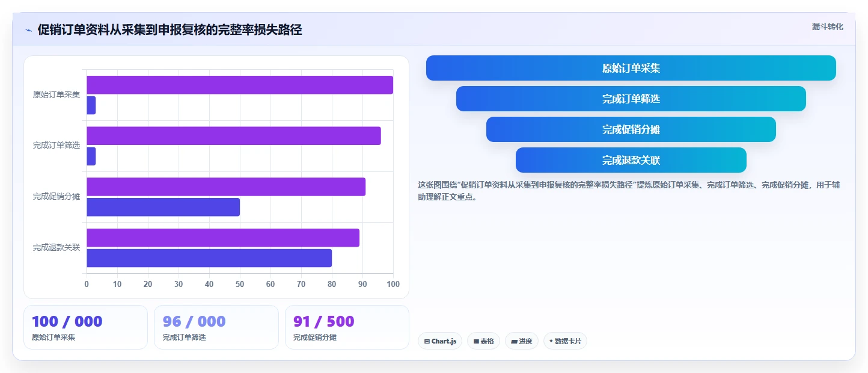Click the lightning icon beside the title

28,30
